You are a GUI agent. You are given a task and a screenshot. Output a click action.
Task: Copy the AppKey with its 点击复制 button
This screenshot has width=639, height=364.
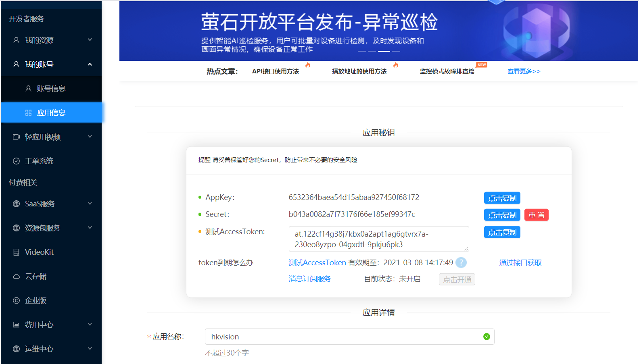(x=502, y=198)
